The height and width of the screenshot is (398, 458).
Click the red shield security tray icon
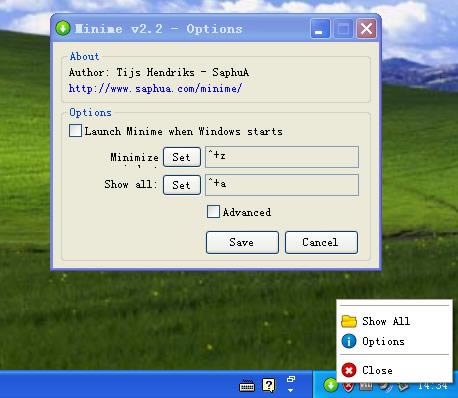[x=348, y=387]
